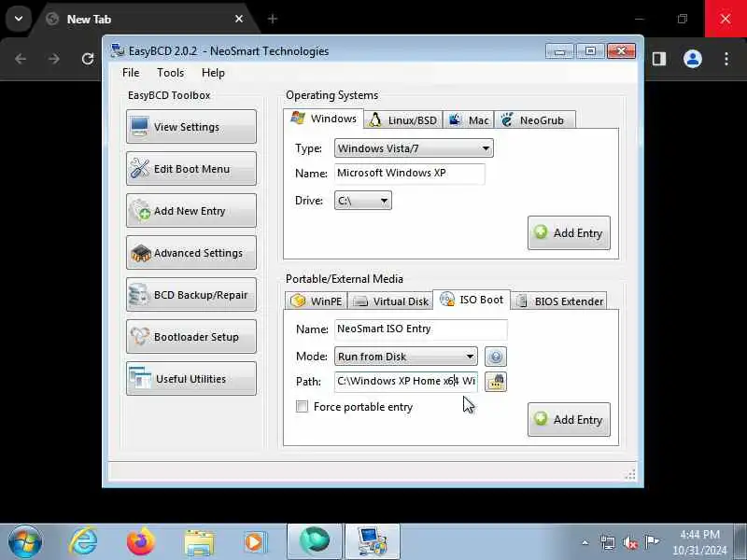Click Add Entry in the Portable/External Media section
This screenshot has width=747, height=560.
pyautogui.click(x=569, y=419)
